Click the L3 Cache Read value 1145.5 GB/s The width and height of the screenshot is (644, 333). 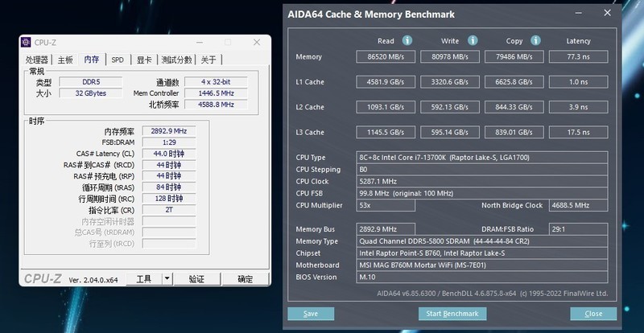386,132
